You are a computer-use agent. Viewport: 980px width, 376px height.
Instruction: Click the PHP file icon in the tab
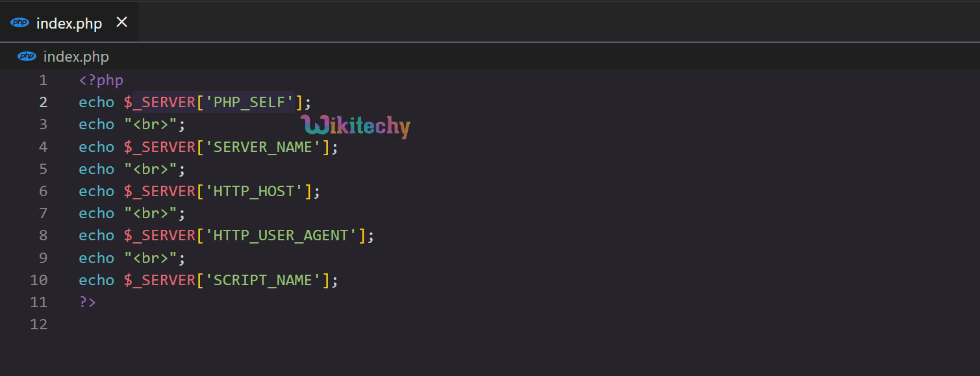(x=20, y=23)
